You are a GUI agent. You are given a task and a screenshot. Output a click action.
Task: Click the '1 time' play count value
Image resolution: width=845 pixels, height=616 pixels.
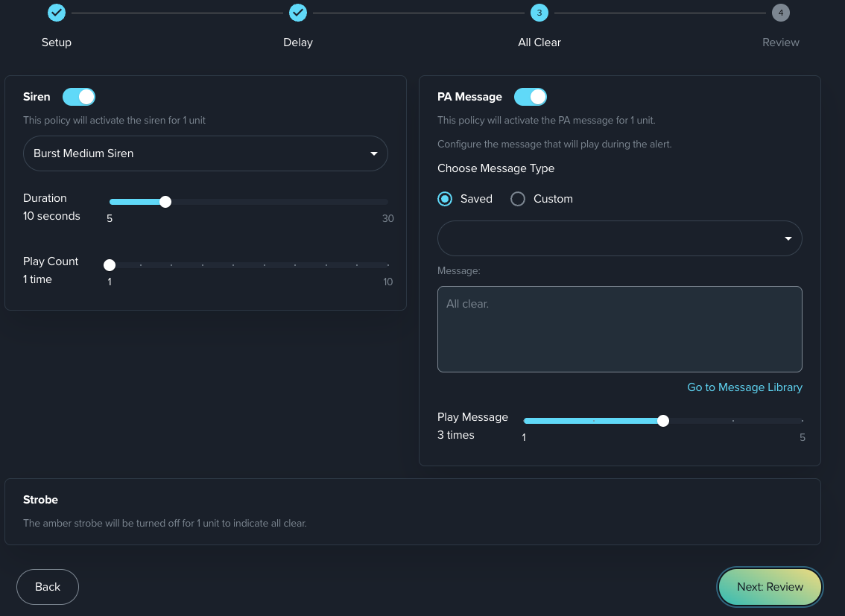tap(38, 279)
